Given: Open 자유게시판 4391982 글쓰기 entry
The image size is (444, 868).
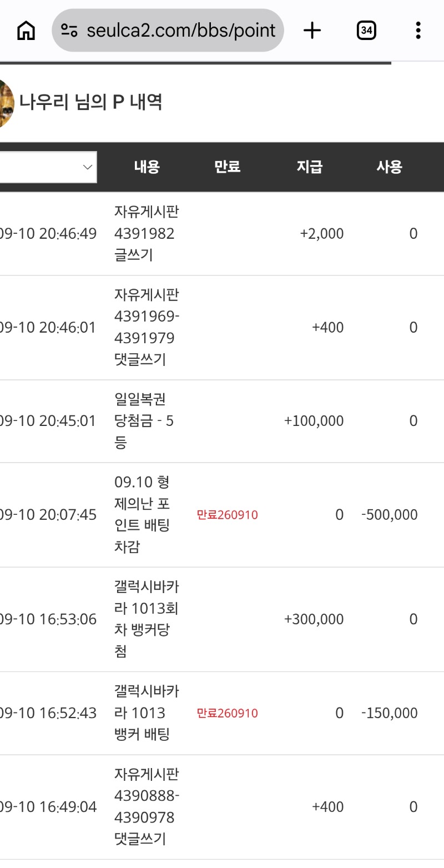Looking at the screenshot, I should click(147, 234).
